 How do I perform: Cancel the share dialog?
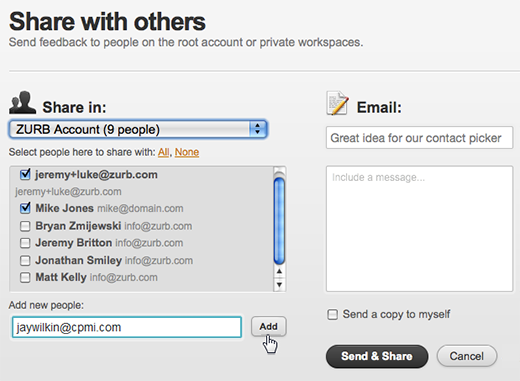pyautogui.click(x=467, y=356)
